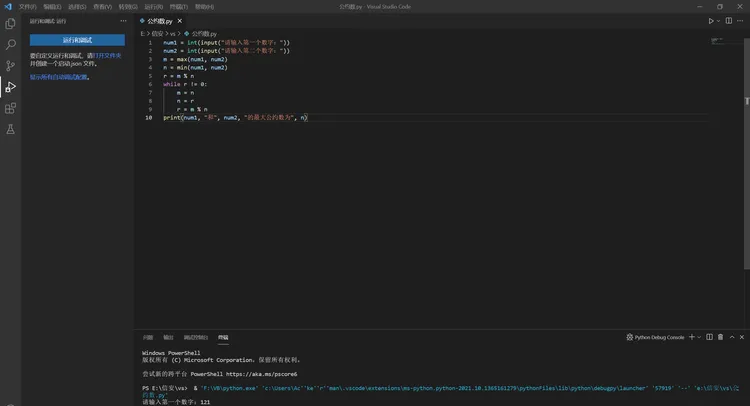Expand the new terminal launch profile dropdown
Viewport: 750px width, 406px height.
pos(699,337)
